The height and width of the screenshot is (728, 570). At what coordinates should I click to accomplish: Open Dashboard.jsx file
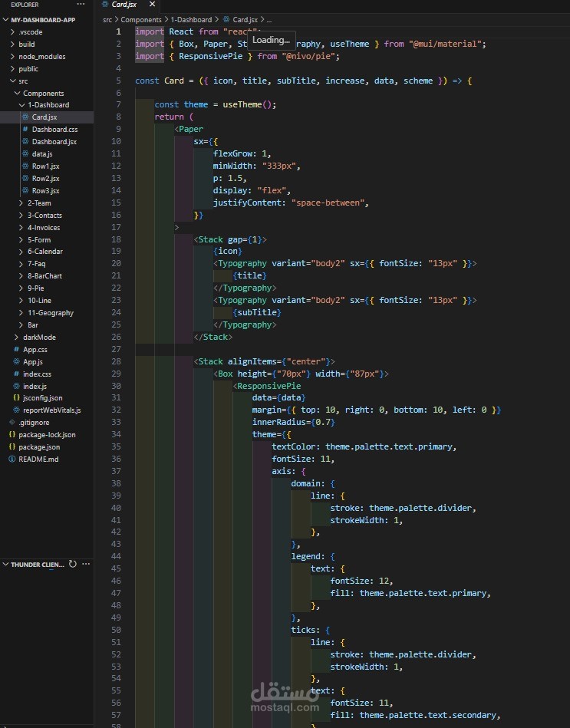(54, 142)
